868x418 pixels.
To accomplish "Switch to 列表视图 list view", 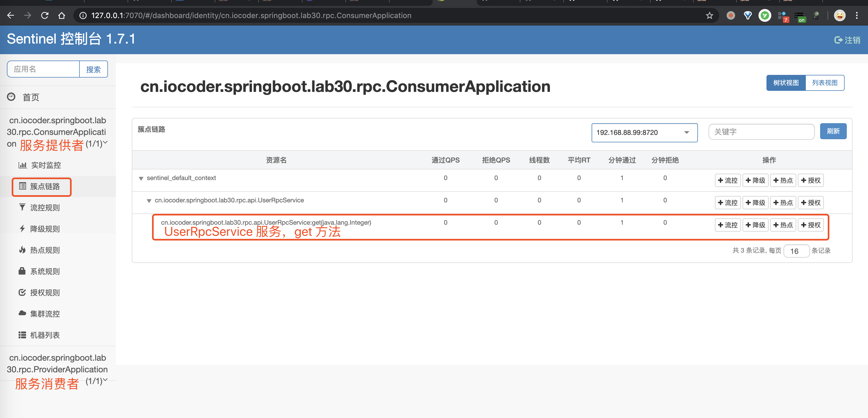I will (x=824, y=83).
